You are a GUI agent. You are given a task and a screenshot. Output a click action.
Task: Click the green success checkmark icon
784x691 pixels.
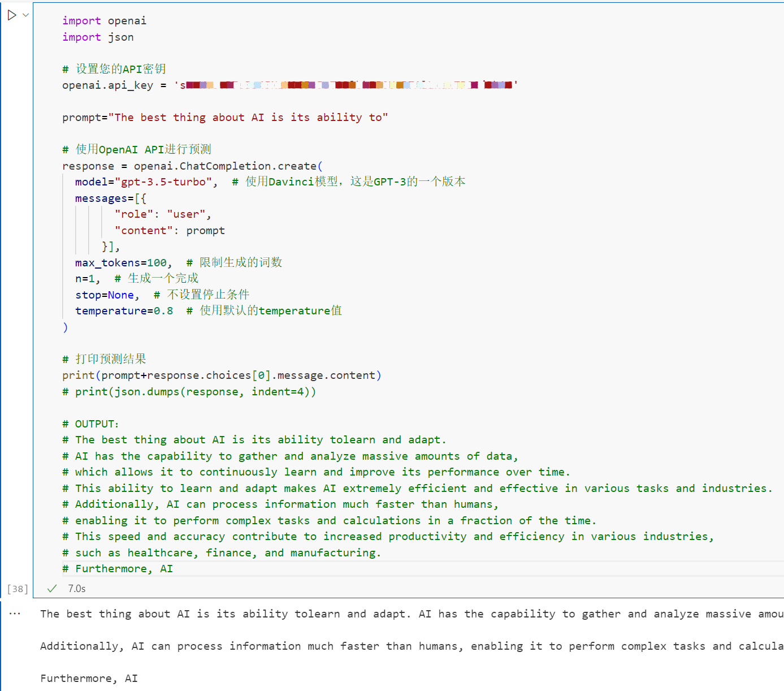point(52,589)
